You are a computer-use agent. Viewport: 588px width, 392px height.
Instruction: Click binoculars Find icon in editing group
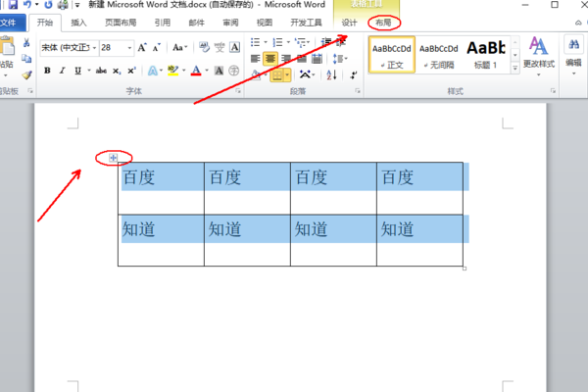pyautogui.click(x=573, y=45)
